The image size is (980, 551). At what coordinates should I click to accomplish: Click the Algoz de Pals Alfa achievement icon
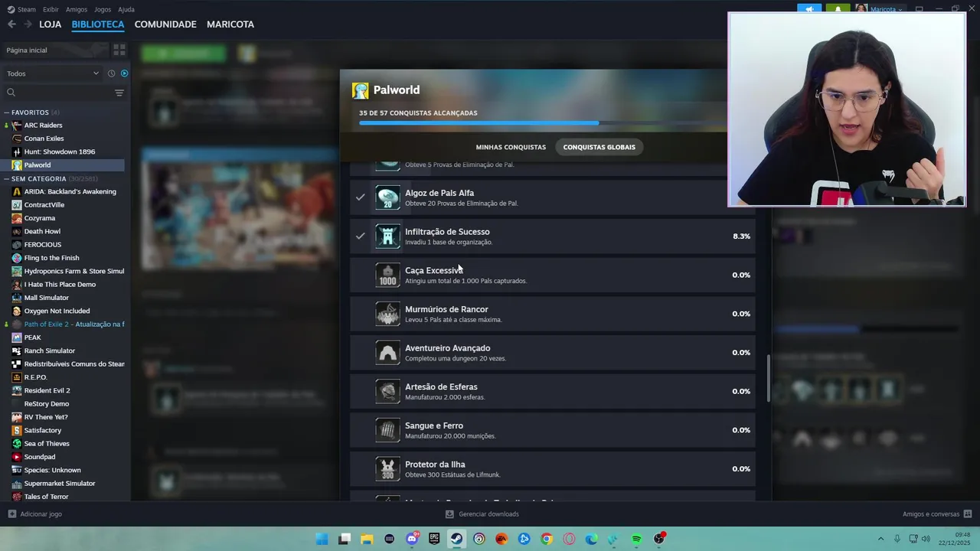[387, 197]
